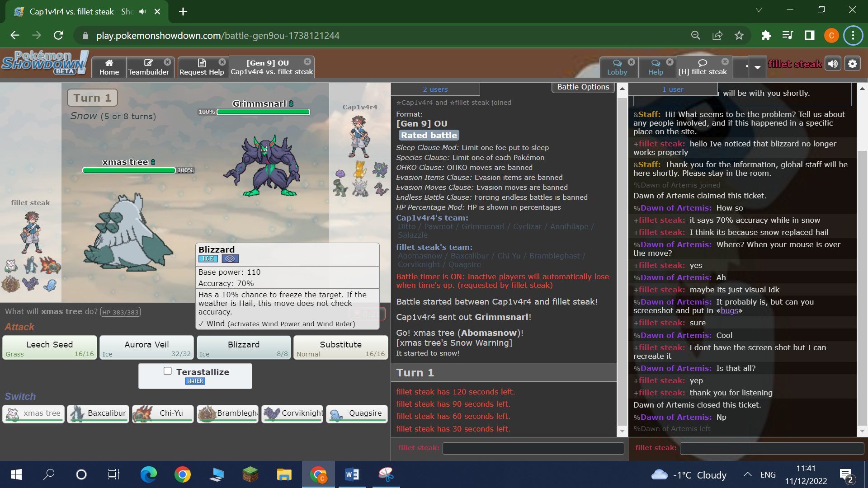Switch to the Request Help tab
This screenshot has height=488, width=868.
click(202, 67)
